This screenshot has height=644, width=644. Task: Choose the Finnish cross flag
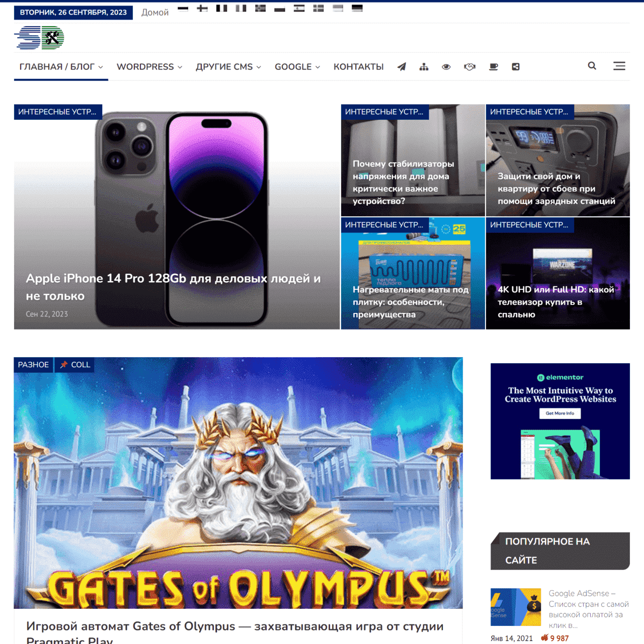[x=202, y=8]
